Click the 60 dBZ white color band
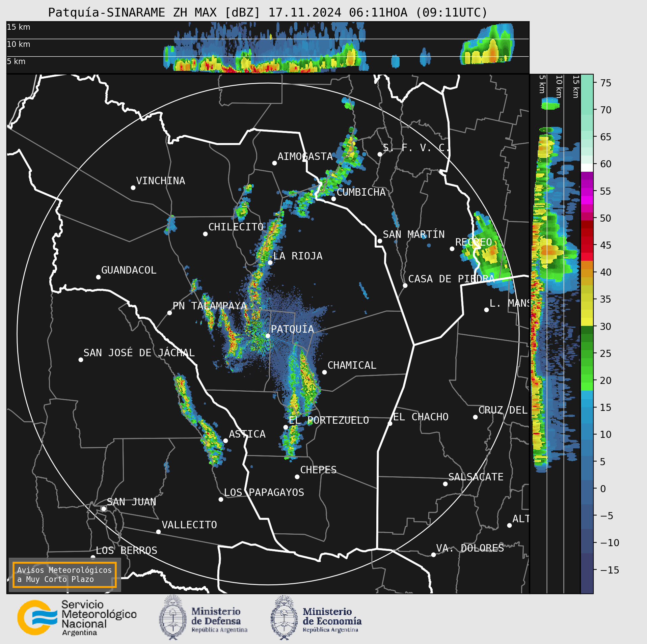The width and height of the screenshot is (647, 644). coord(587,168)
